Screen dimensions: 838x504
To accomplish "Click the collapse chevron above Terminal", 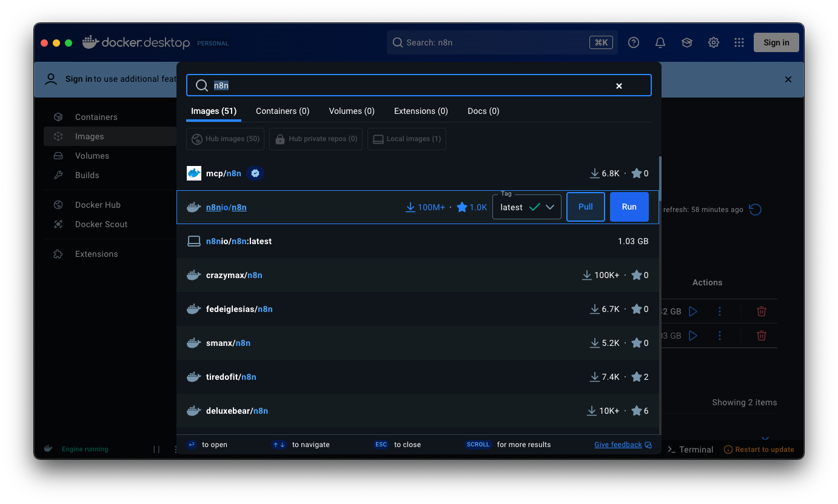I will click(x=765, y=438).
